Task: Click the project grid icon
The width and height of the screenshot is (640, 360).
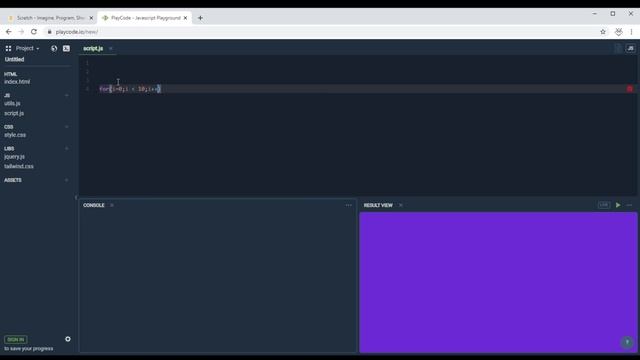Action: pos(8,48)
